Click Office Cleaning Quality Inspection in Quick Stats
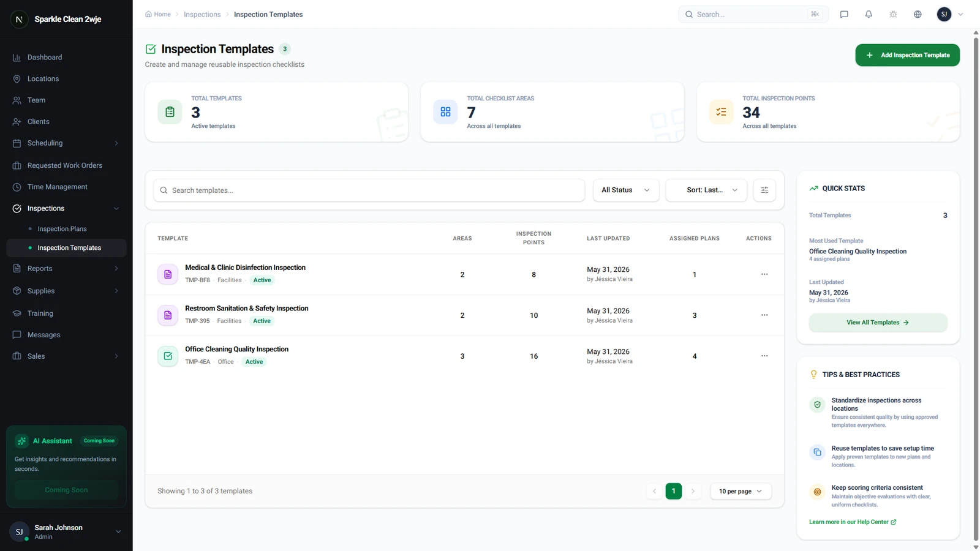Viewport: 980px width, 551px height. pos(858,252)
